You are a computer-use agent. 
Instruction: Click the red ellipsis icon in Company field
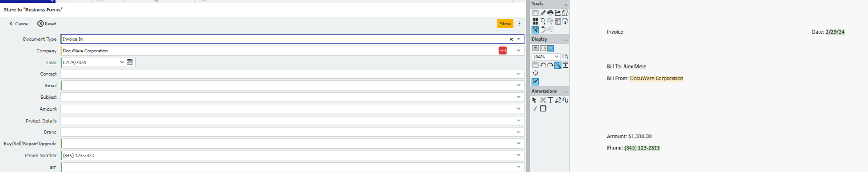[x=502, y=51]
